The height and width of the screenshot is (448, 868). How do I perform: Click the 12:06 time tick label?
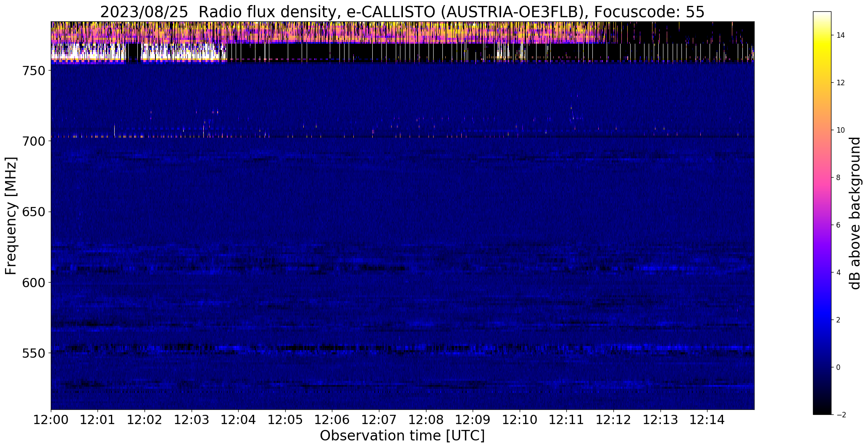[x=332, y=419]
